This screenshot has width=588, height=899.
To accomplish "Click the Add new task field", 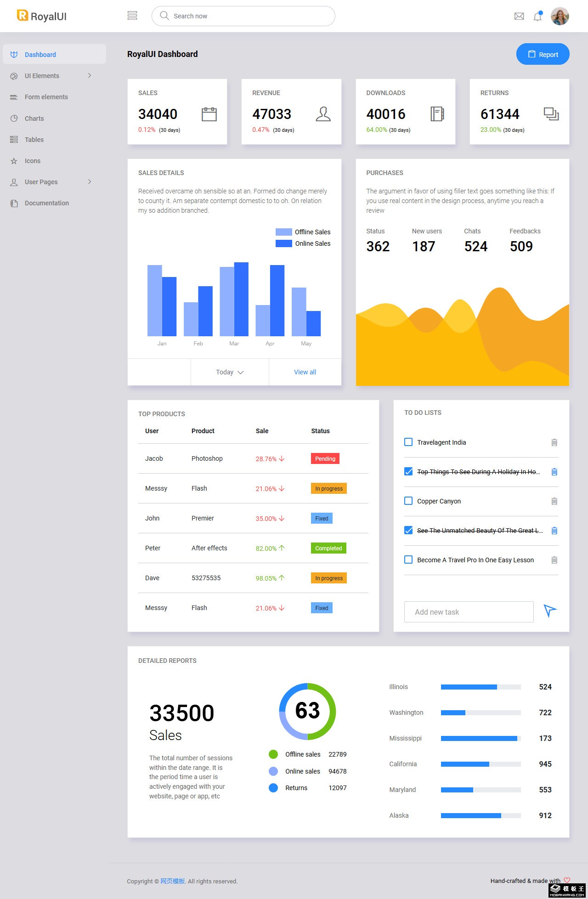I will click(469, 612).
